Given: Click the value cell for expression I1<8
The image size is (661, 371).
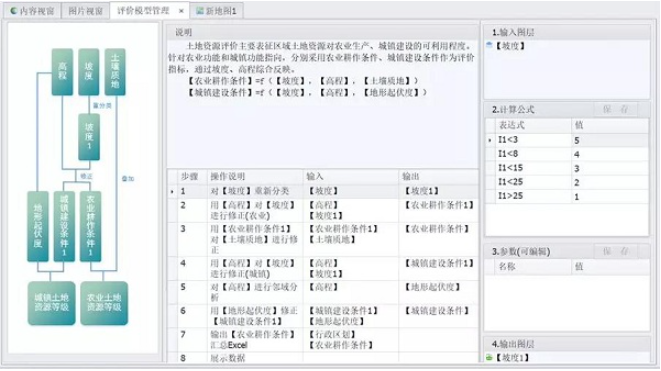Looking at the screenshot, I should pos(610,154).
